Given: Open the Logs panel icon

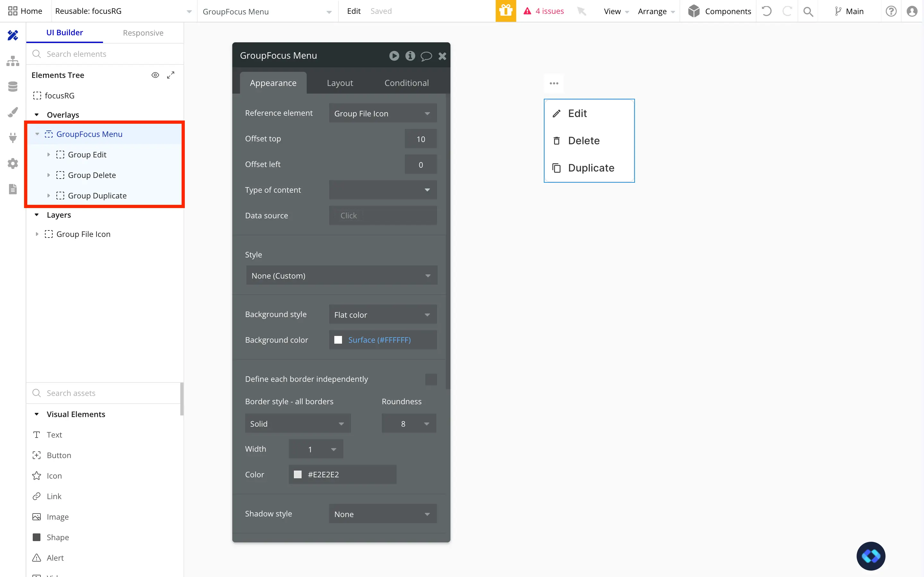Looking at the screenshot, I should (x=13, y=189).
